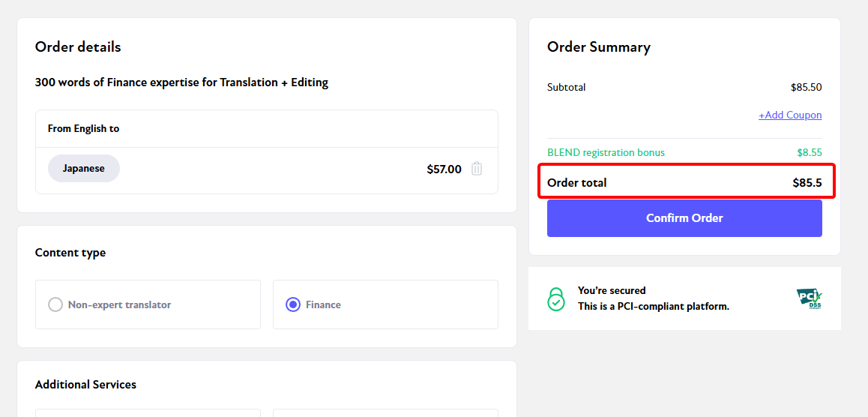
Task: Click the PCI DSS compliance logo
Action: pos(809,298)
